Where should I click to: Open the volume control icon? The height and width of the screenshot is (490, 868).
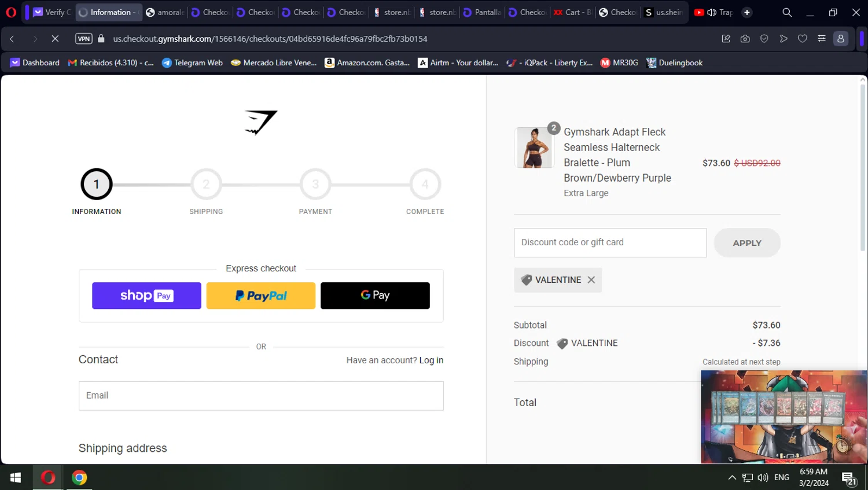coord(763,477)
